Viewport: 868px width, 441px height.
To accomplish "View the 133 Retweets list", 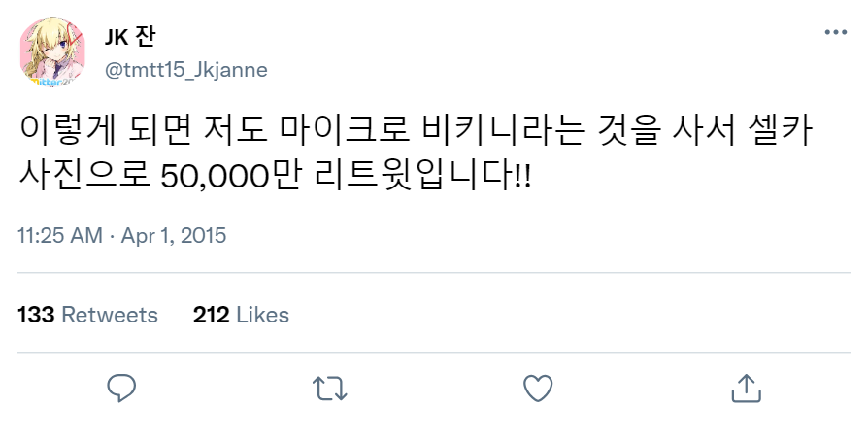I will pos(87,315).
